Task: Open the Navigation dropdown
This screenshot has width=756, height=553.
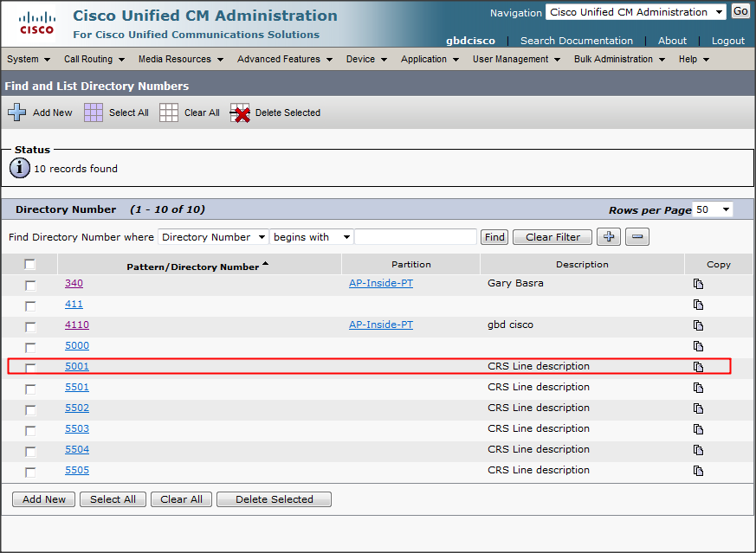Action: (x=636, y=12)
